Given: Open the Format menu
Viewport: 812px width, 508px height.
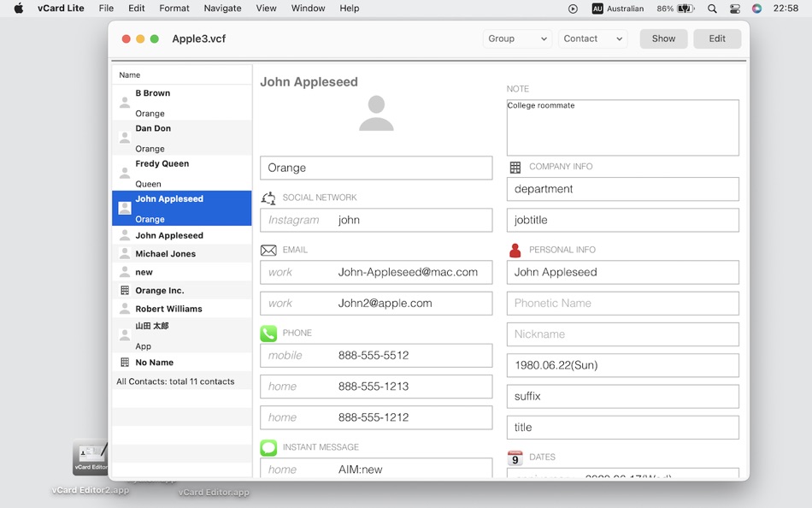Looking at the screenshot, I should pos(174,9).
